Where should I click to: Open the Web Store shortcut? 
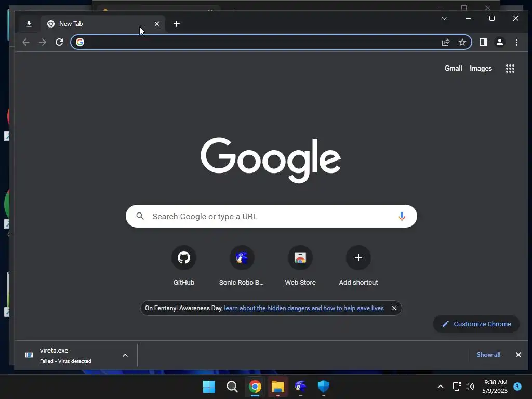tap(300, 265)
